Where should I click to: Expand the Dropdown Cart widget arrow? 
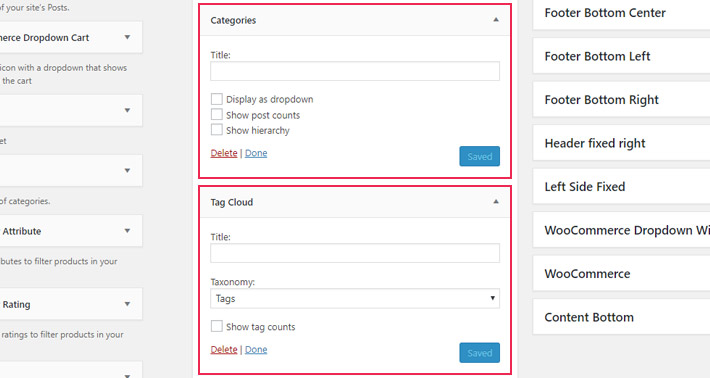(x=127, y=37)
